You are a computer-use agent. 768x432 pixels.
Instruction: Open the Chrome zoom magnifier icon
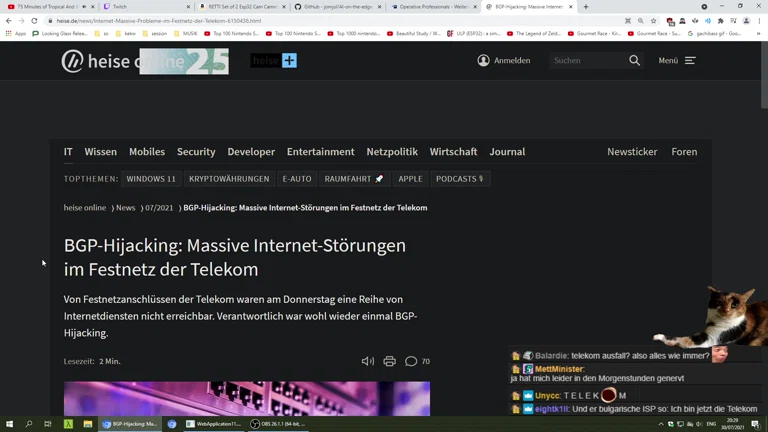641,21
